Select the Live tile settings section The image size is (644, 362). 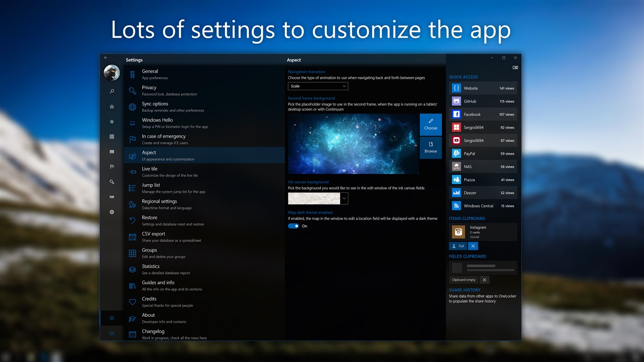pyautogui.click(x=184, y=171)
